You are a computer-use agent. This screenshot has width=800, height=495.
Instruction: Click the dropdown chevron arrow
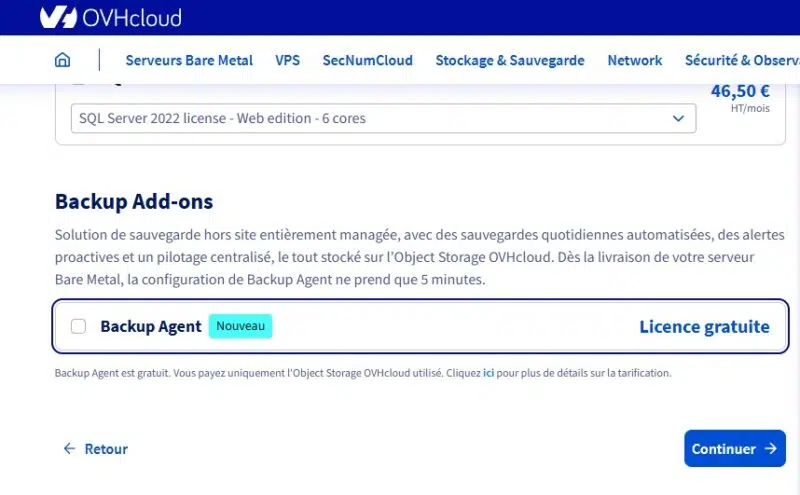tap(678, 118)
